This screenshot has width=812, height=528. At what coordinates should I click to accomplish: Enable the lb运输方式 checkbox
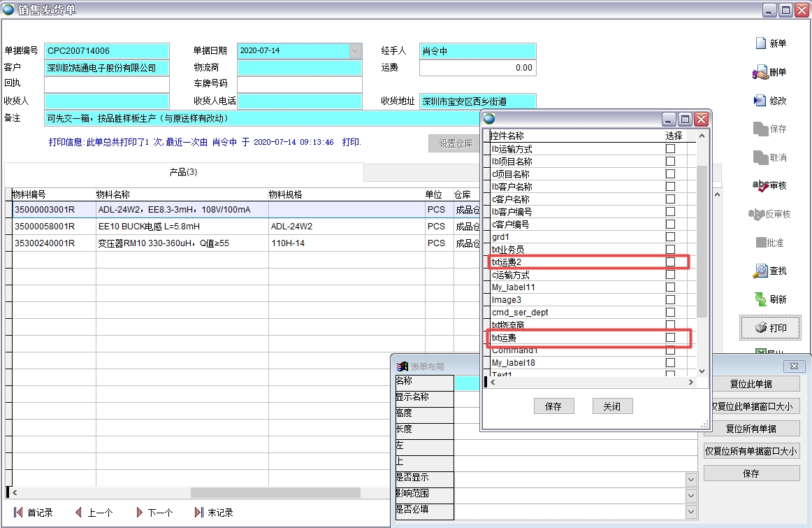pyautogui.click(x=671, y=148)
